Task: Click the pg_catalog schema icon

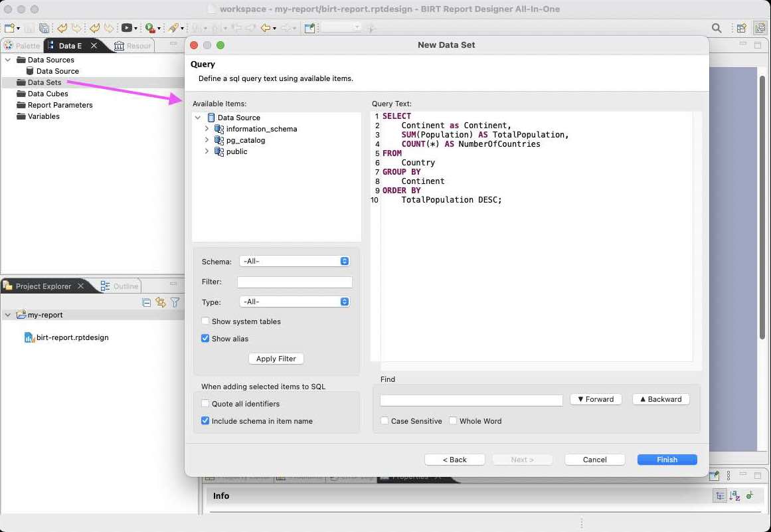Action: [x=219, y=140]
